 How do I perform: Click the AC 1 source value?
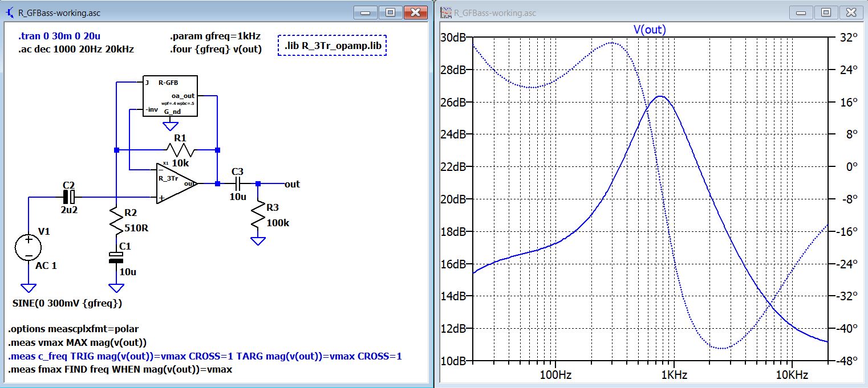(x=47, y=266)
